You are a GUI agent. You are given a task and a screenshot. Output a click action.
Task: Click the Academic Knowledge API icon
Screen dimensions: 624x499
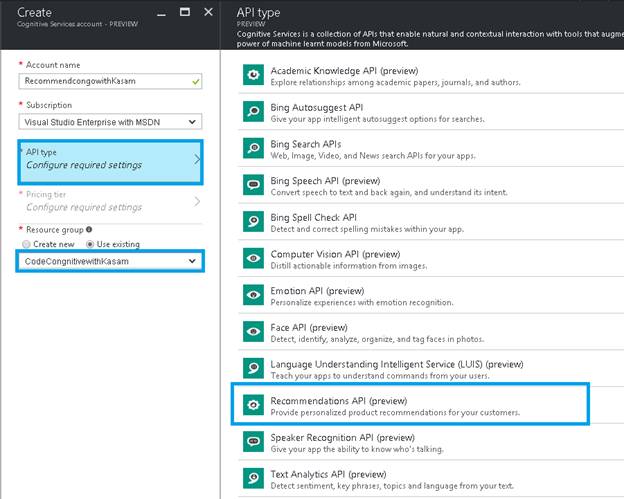pos(254,74)
